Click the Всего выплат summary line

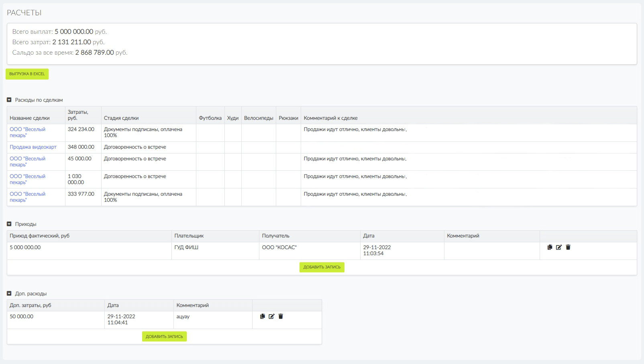59,31
